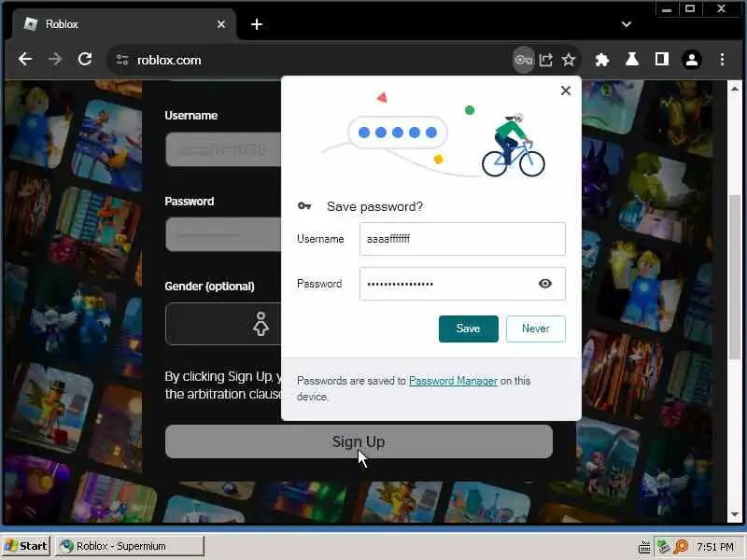
Task: Open the Extensions puzzle icon
Action: [x=602, y=60]
